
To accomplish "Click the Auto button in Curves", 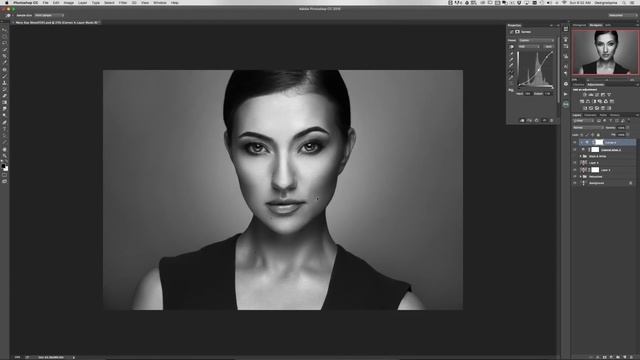I will [548, 47].
